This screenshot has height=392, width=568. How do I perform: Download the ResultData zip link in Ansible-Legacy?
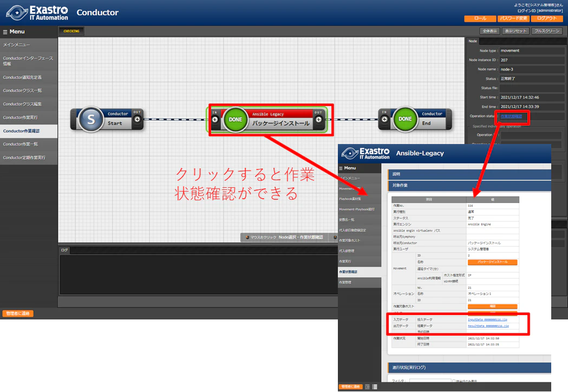pos(488,326)
